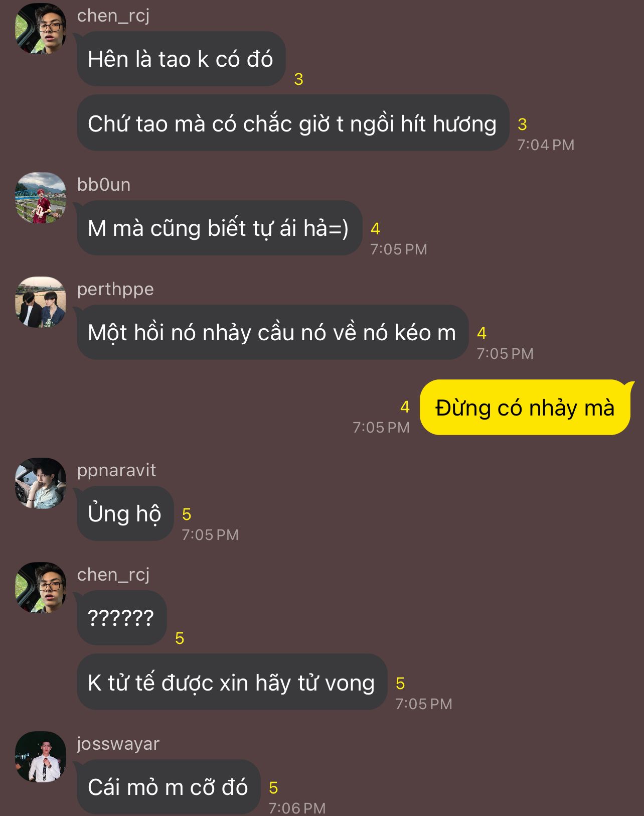This screenshot has width=644, height=816.
Task: Select the "Hên là tao k có đó" message
Action: 181,59
